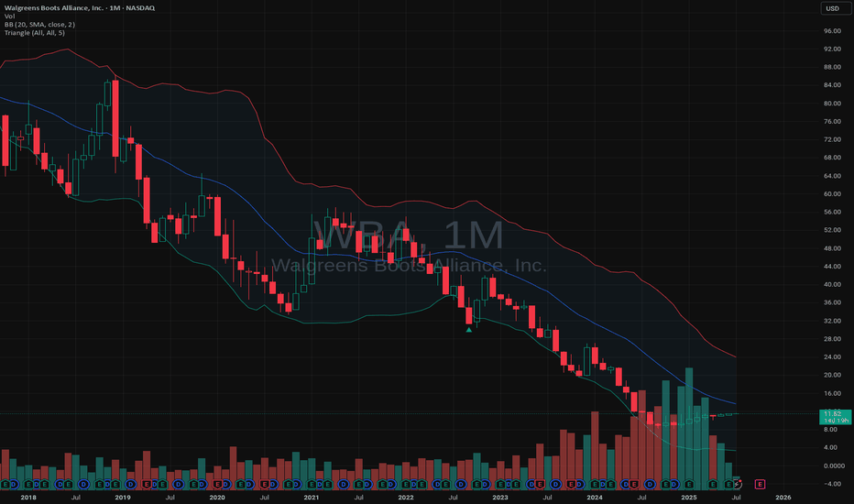Click the 80.00 price axis label
Viewport: 854px width, 504px height.
pos(832,104)
